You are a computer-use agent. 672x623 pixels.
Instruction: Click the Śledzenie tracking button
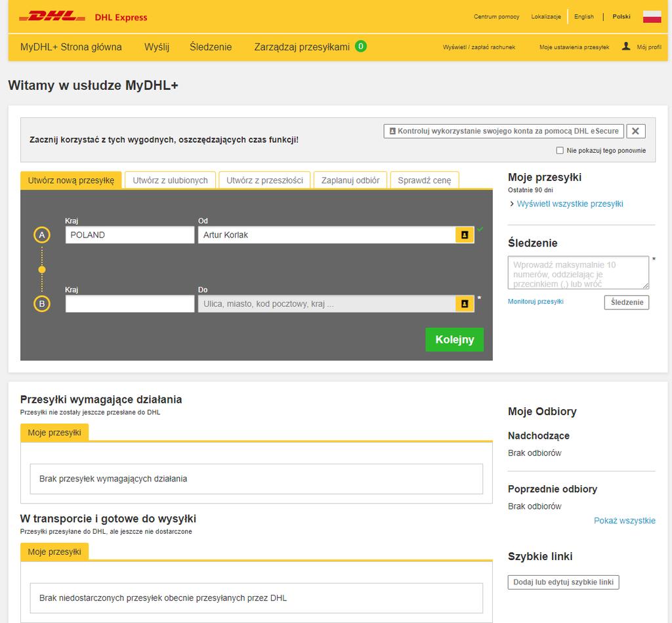627,302
